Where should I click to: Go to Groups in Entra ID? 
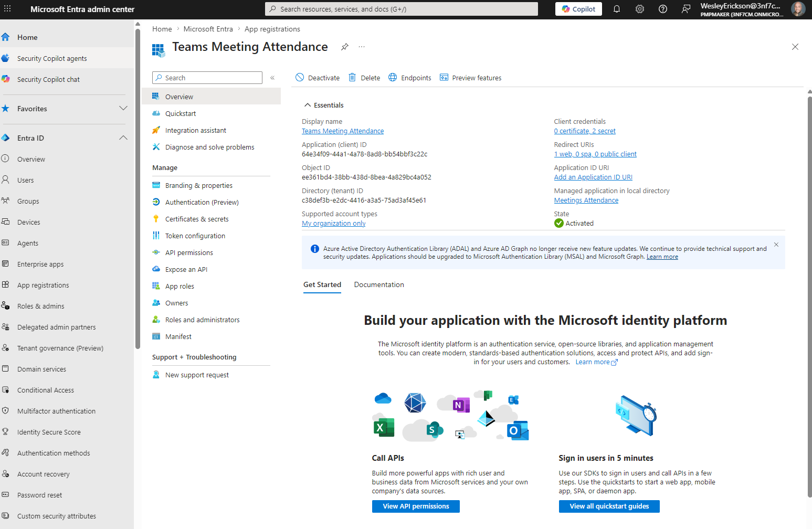pyautogui.click(x=67, y=201)
